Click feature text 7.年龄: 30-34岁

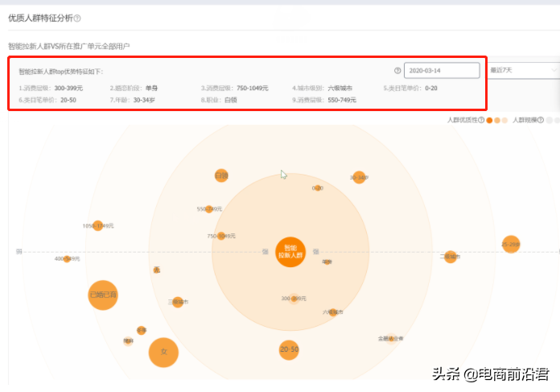coord(132,100)
